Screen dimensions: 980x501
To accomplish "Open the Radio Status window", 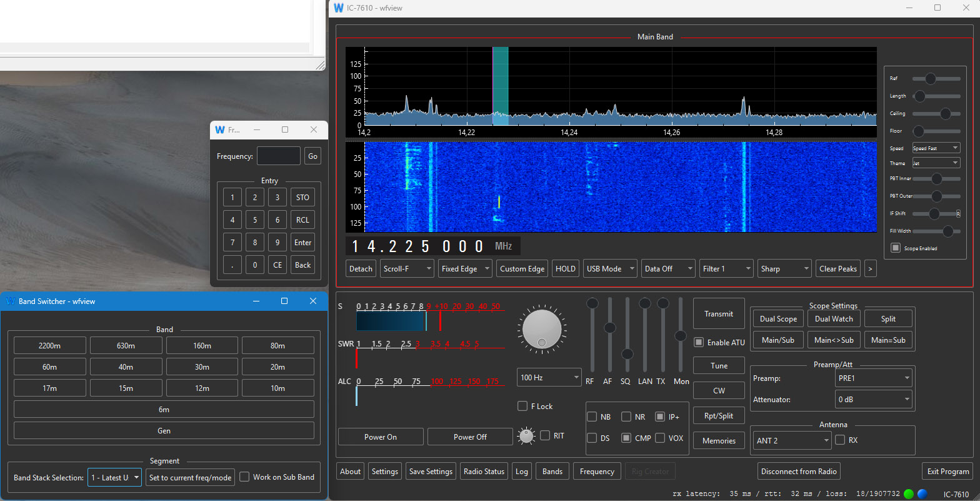I will coord(484,471).
